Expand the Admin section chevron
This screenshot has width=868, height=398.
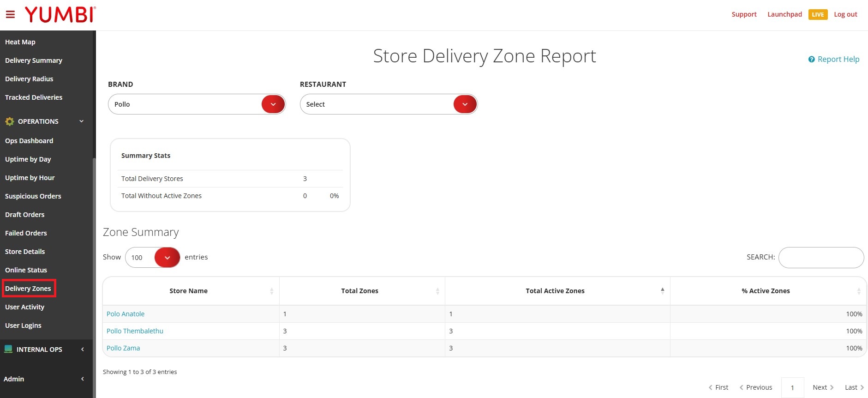[x=83, y=379]
